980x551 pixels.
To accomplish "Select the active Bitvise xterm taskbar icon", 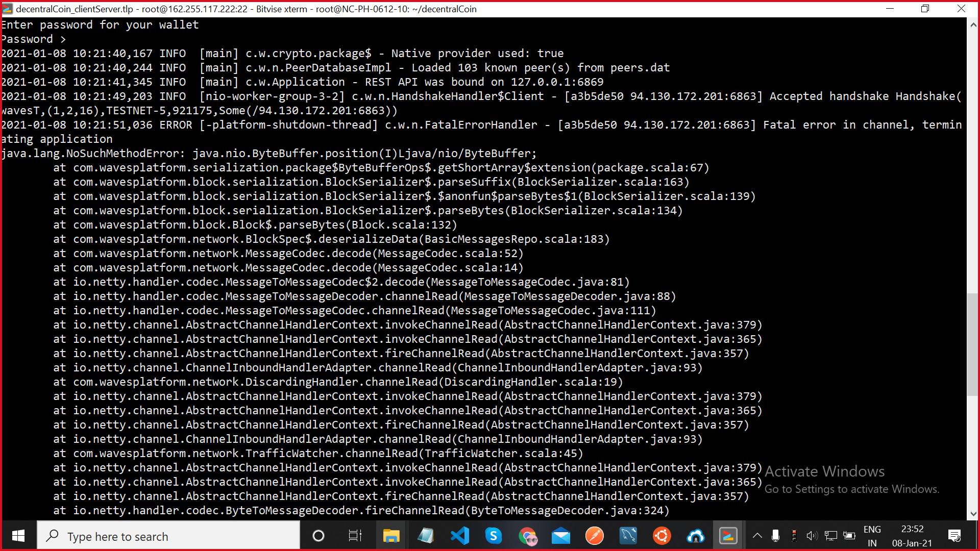I will point(728,536).
